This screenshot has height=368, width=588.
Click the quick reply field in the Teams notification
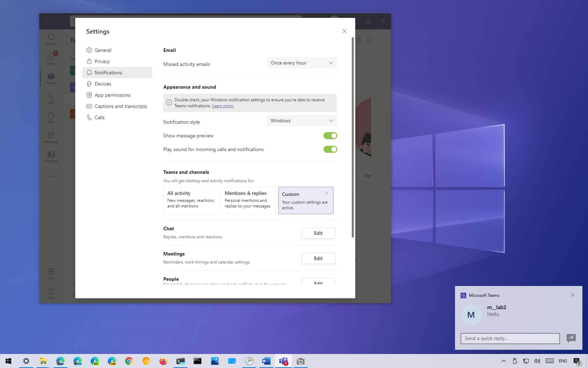pos(510,338)
